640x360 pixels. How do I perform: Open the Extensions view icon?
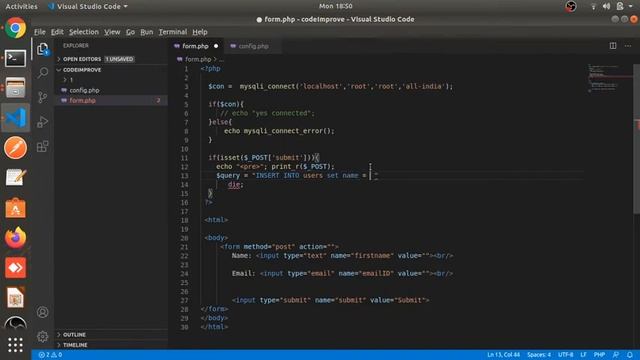[x=42, y=146]
